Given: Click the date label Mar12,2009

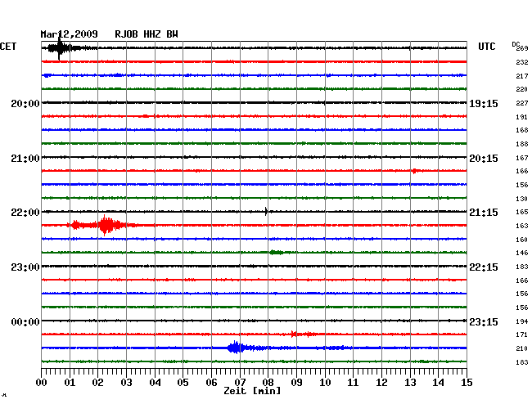Looking at the screenshot, I should pyautogui.click(x=70, y=34).
